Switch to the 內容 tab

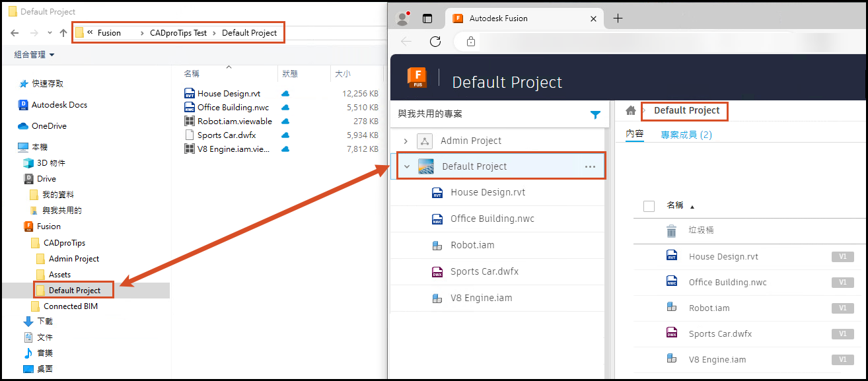tap(635, 134)
